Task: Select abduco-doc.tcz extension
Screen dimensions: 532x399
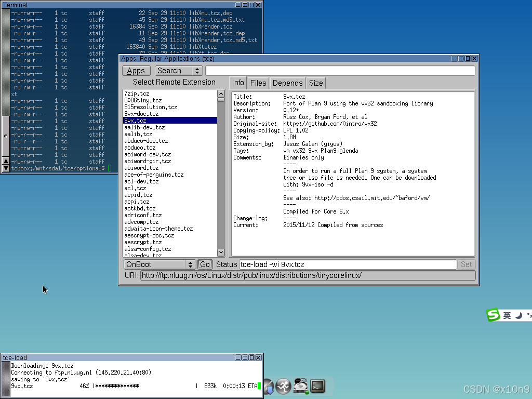Action: [x=170, y=141]
